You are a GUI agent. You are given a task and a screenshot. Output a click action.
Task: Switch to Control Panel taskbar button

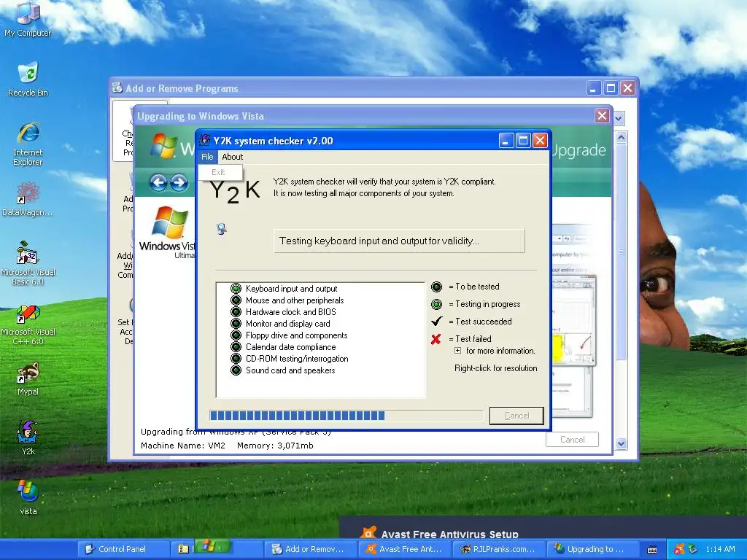(x=123, y=549)
